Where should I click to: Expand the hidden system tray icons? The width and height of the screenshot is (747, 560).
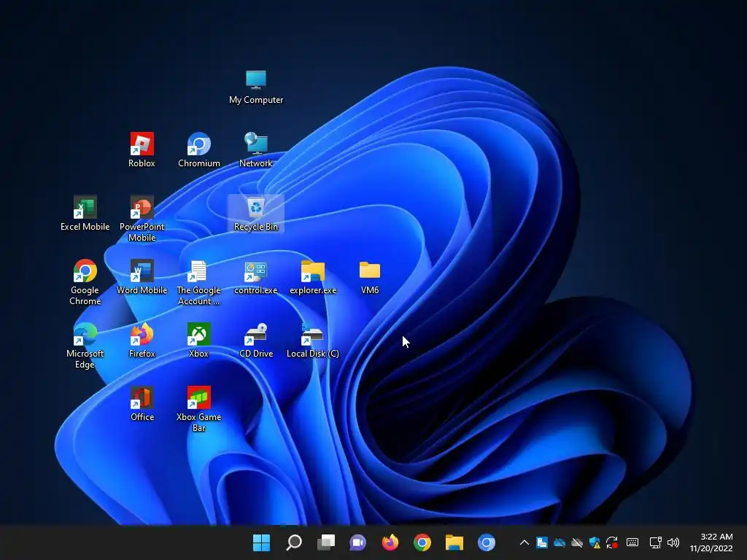(x=524, y=542)
